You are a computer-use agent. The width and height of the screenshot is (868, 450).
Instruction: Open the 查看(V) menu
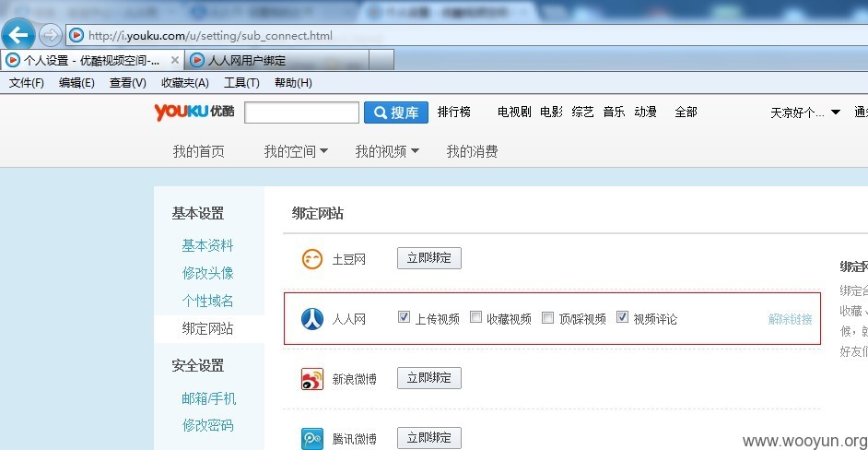[128, 83]
